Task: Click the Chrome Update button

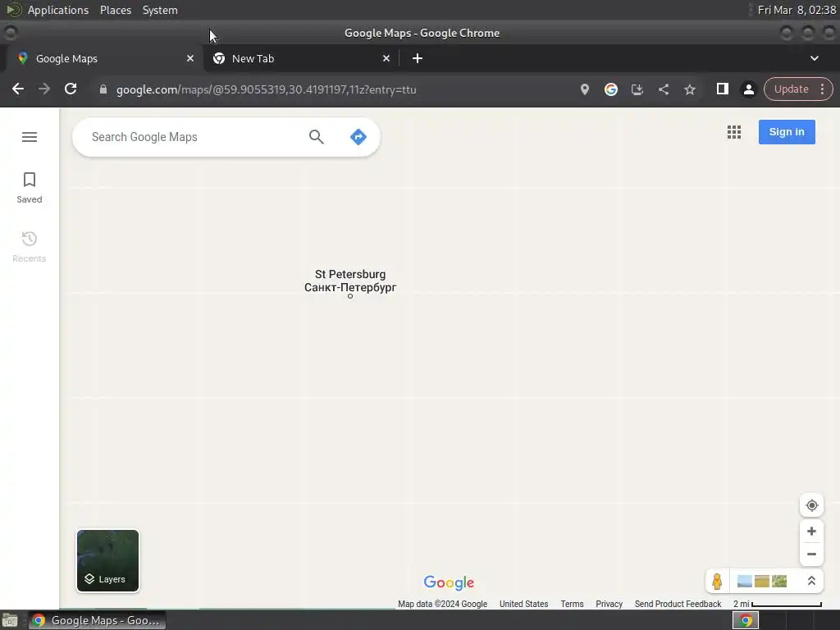Action: (791, 89)
